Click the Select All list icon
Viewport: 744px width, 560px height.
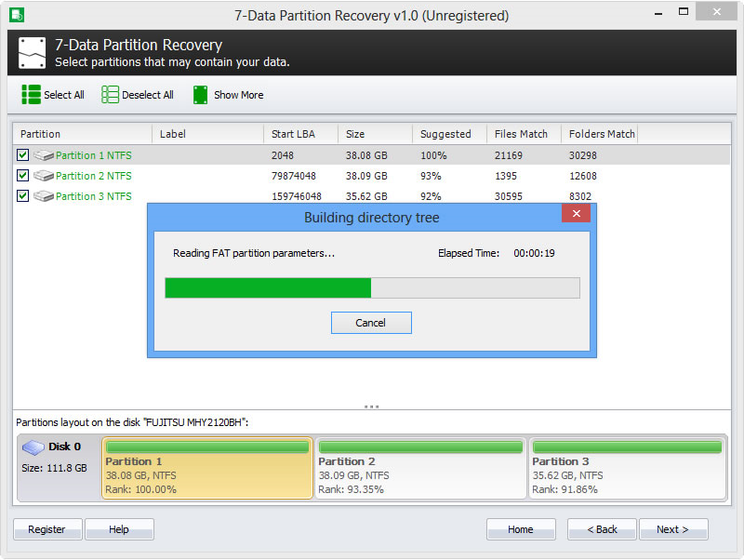pos(32,95)
